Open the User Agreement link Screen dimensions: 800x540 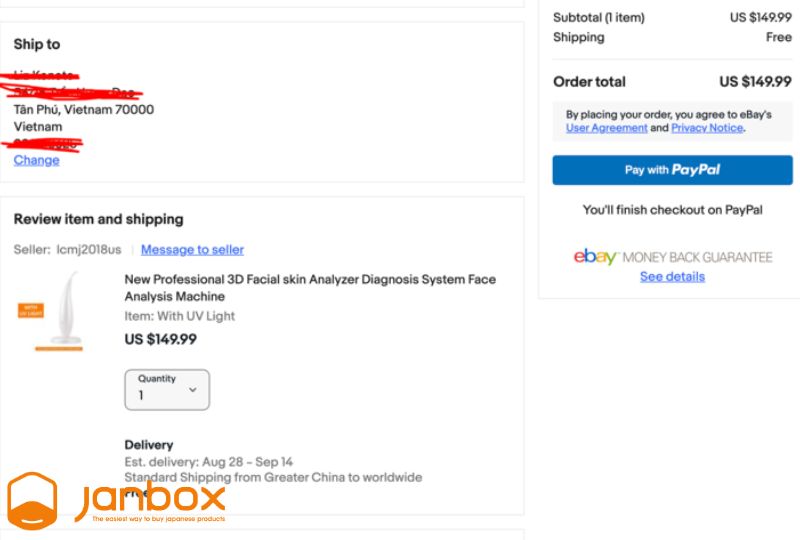(x=607, y=128)
